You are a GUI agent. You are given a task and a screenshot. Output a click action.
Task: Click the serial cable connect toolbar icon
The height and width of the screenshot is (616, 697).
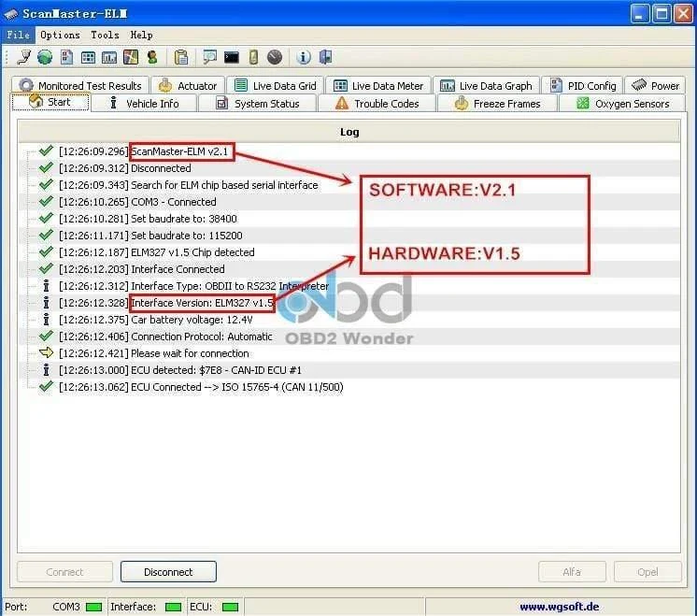(x=24, y=57)
